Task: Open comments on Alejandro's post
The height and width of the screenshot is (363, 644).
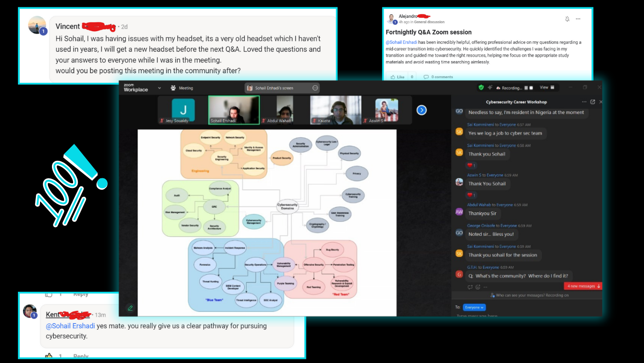Action: (x=438, y=77)
